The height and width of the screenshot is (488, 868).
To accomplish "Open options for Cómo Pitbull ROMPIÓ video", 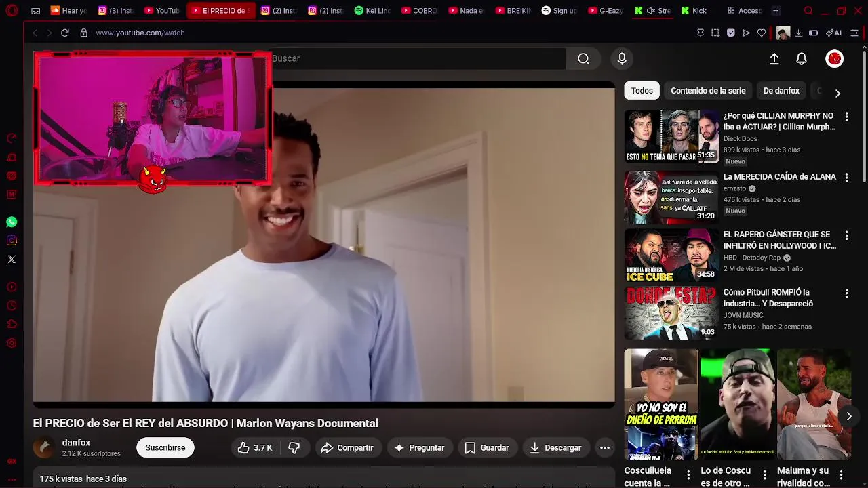I will 846,293.
